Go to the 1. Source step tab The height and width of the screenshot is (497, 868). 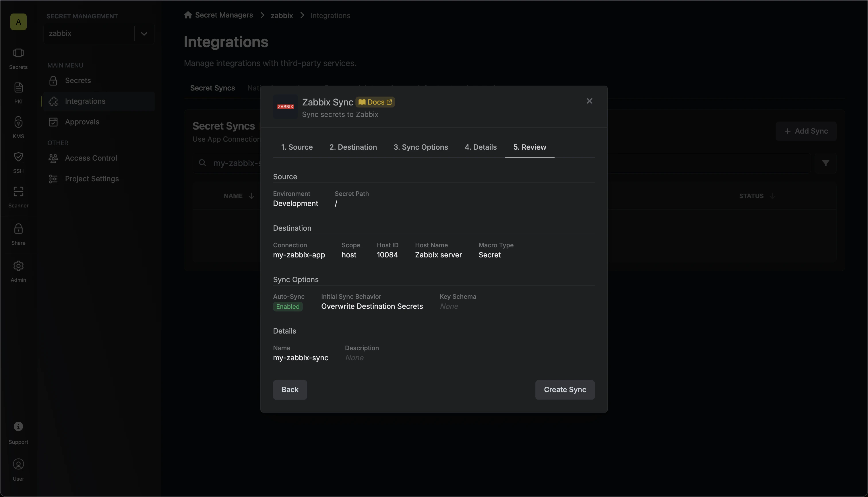pyautogui.click(x=297, y=147)
